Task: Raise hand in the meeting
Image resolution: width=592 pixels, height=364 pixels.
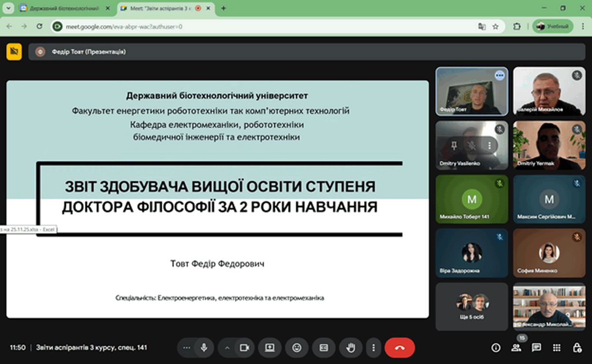Action: pos(351,347)
